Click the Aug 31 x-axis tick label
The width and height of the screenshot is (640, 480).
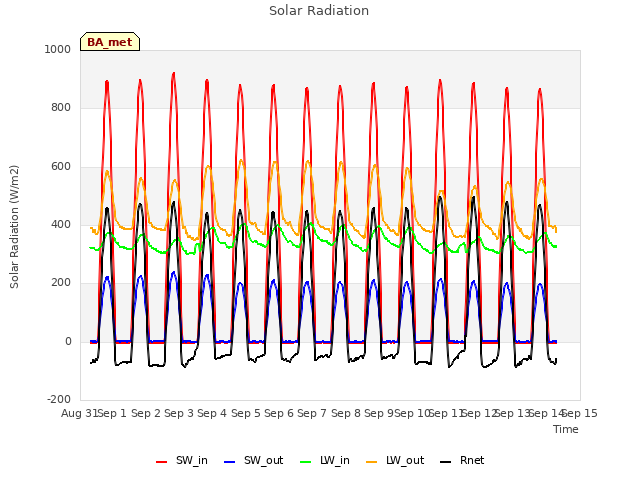click(80, 413)
